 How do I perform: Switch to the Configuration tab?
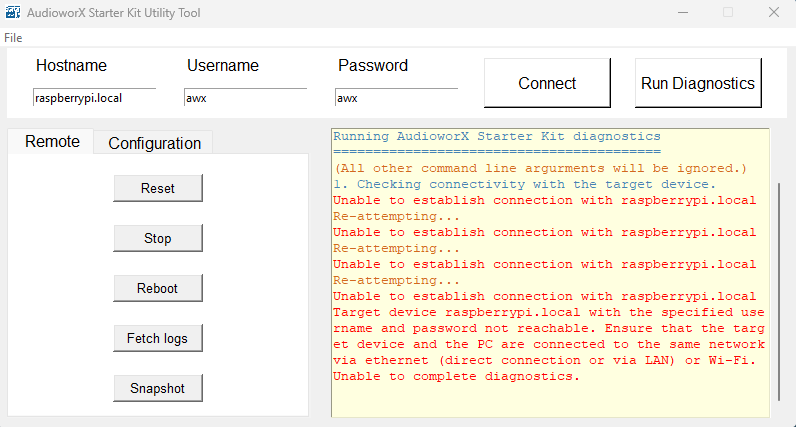coord(154,143)
